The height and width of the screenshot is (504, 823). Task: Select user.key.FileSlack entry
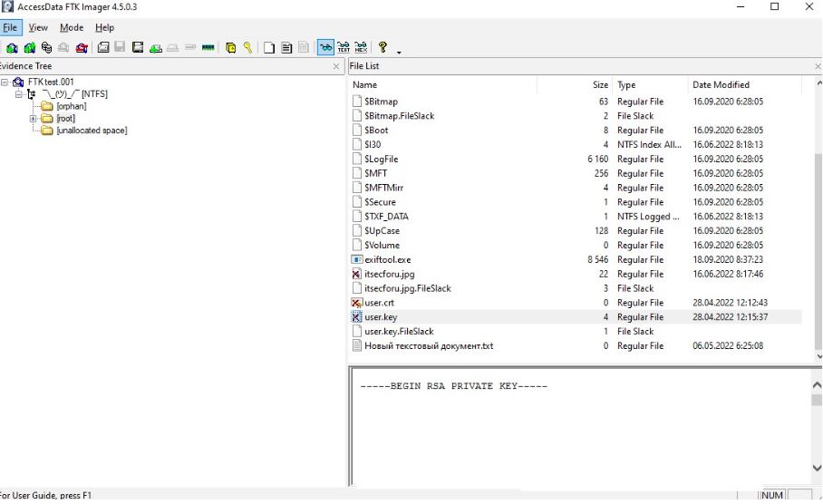click(576, 331)
